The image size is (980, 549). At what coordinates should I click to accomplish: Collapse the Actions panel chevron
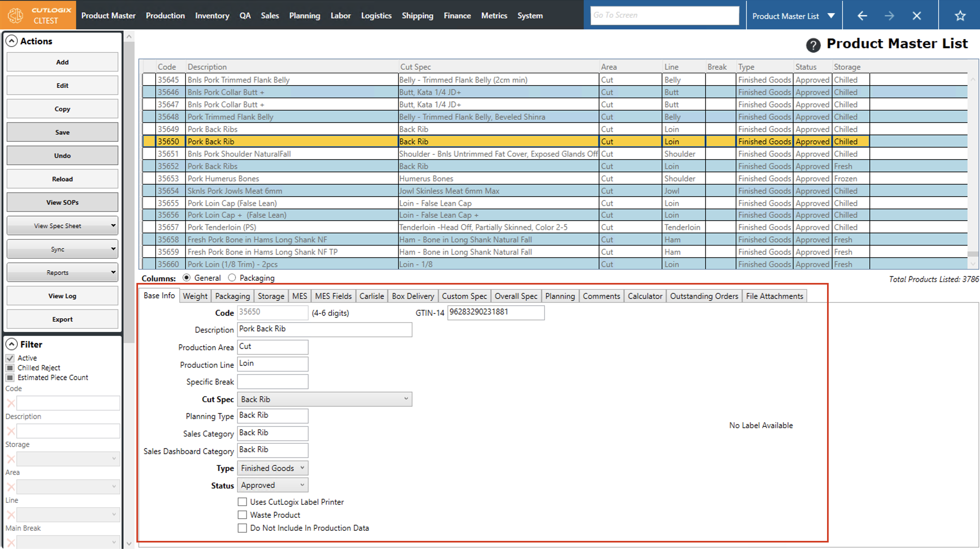coord(11,41)
